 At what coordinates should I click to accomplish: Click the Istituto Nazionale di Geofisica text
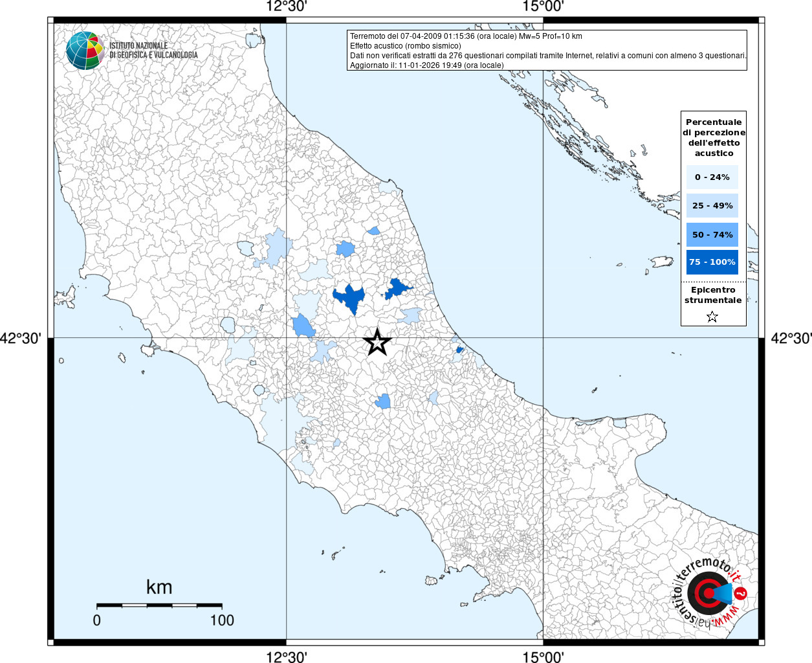click(153, 51)
